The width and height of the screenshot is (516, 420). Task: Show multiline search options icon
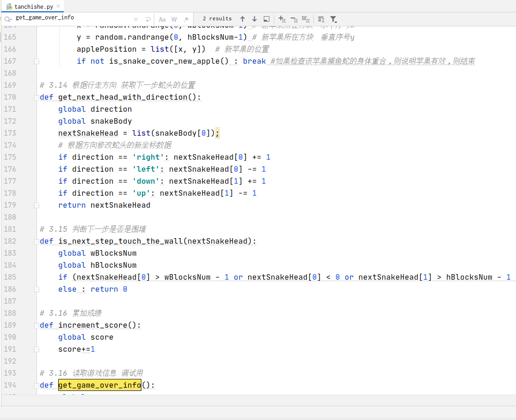pyautogui.click(x=321, y=19)
